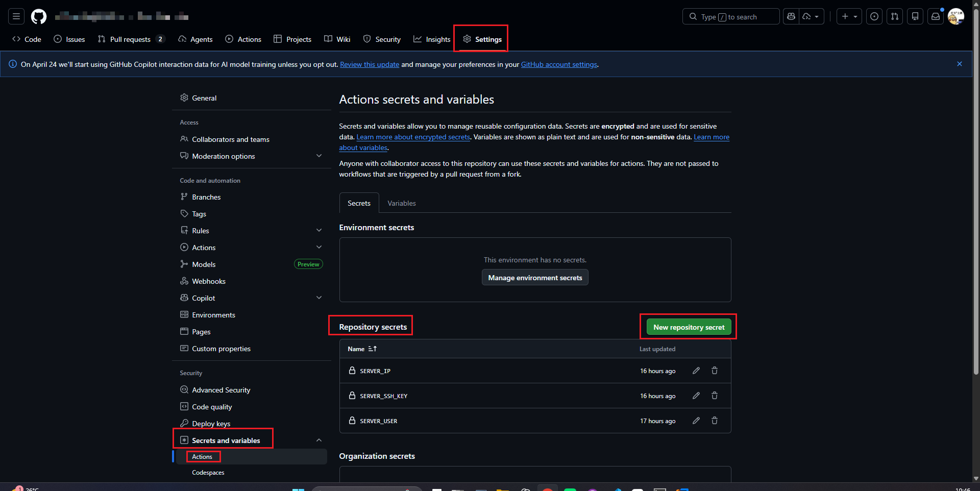Open the notifications inbox icon
This screenshot has width=980, height=491.
(935, 17)
